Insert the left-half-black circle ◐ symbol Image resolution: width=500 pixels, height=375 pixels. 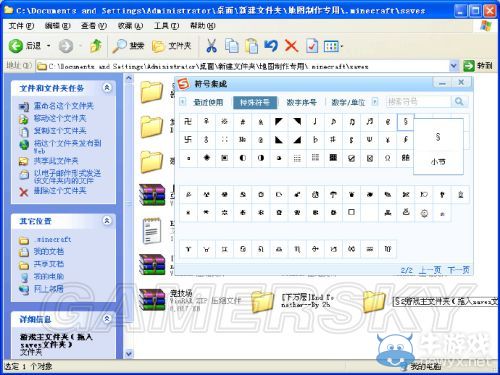click(243, 158)
